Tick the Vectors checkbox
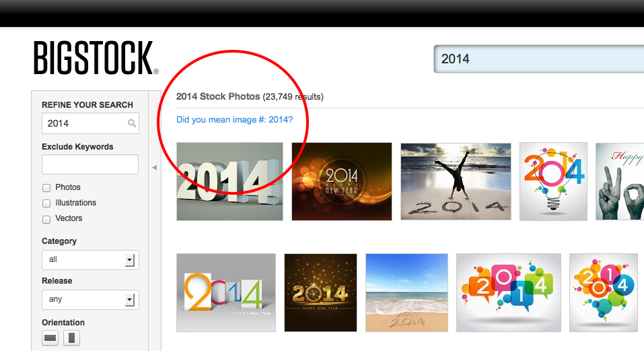 (46, 219)
